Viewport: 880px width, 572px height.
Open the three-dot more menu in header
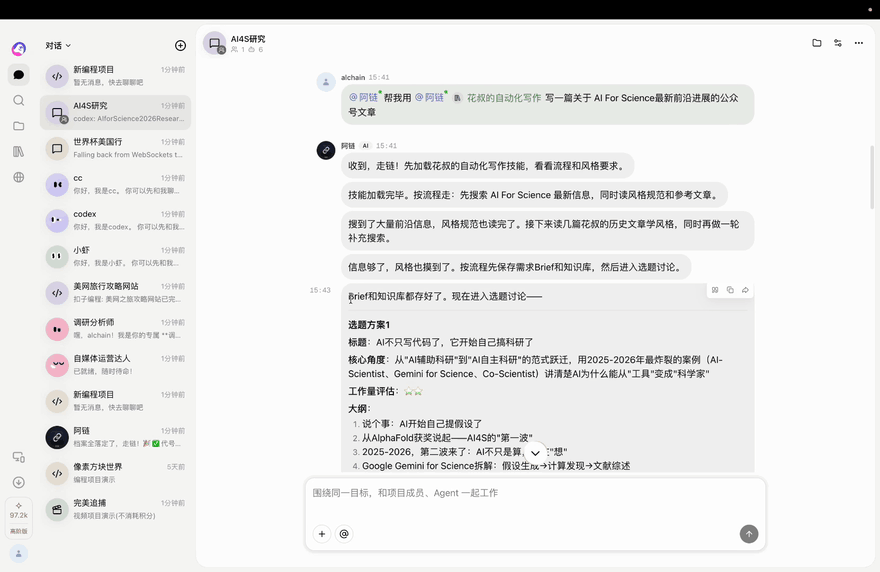(859, 43)
